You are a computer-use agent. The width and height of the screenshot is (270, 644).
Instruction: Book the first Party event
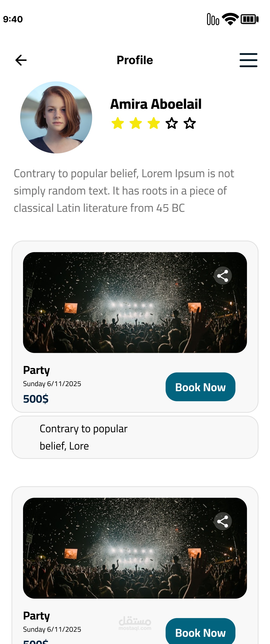click(x=200, y=387)
